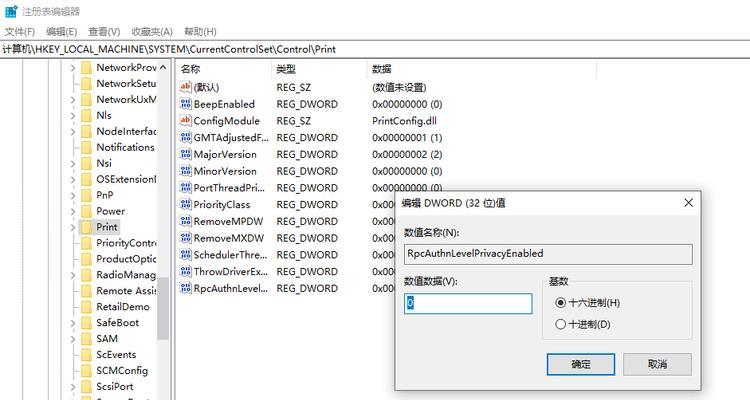The image size is (750, 400).
Task: Click the Print folder icon
Action: coord(86,227)
